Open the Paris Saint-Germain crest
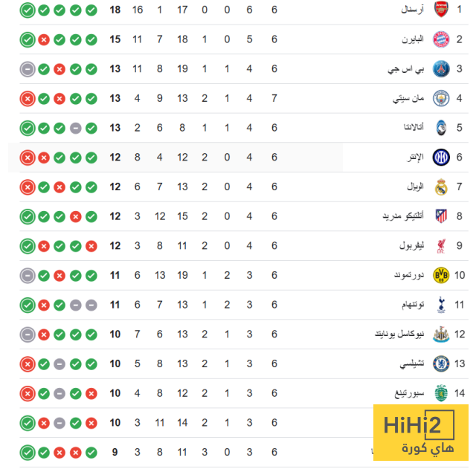This screenshot has height=469, width=476. point(441,69)
